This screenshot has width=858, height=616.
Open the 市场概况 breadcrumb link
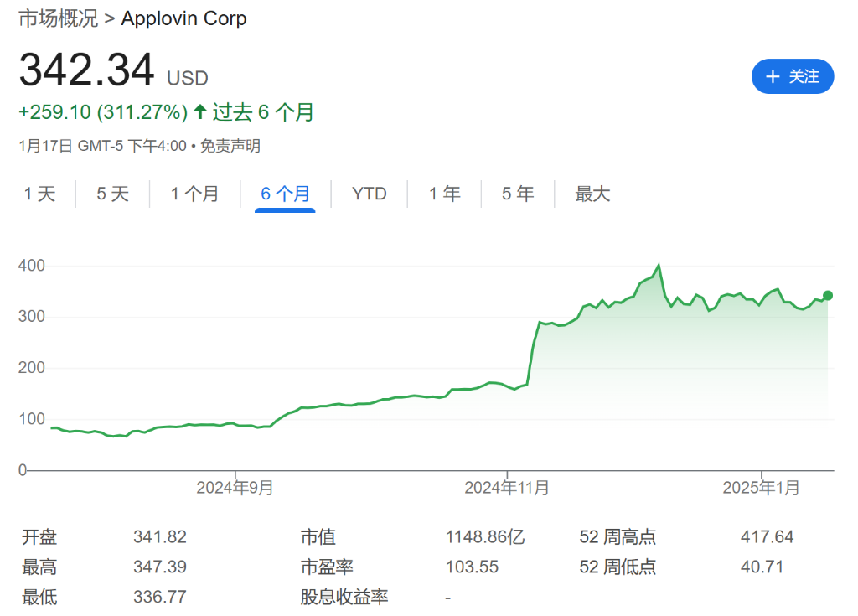(x=58, y=18)
